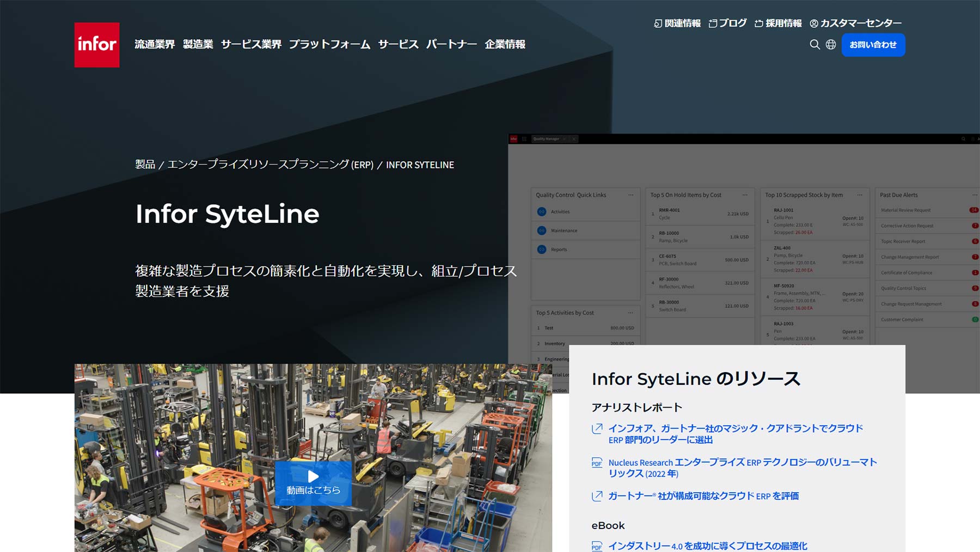Click the RF-30000 Reflectors, Wheel row
Image resolution: width=980 pixels, height=552 pixels.
point(700,283)
